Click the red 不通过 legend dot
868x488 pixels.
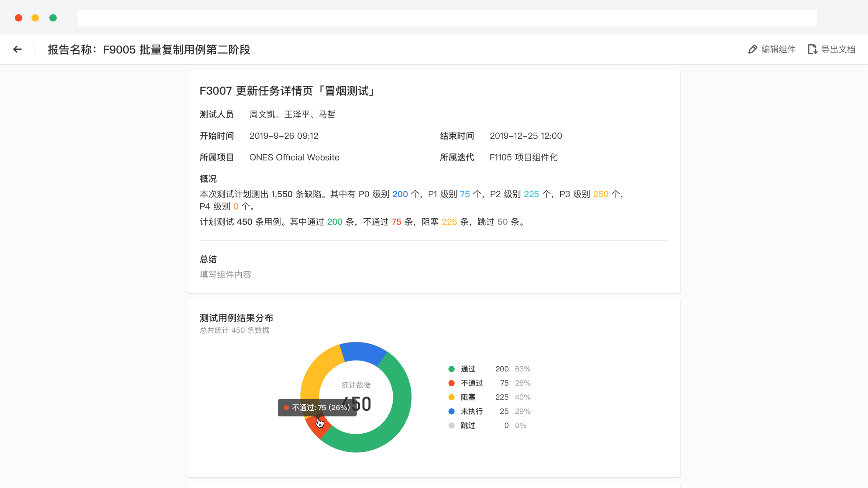(x=451, y=383)
